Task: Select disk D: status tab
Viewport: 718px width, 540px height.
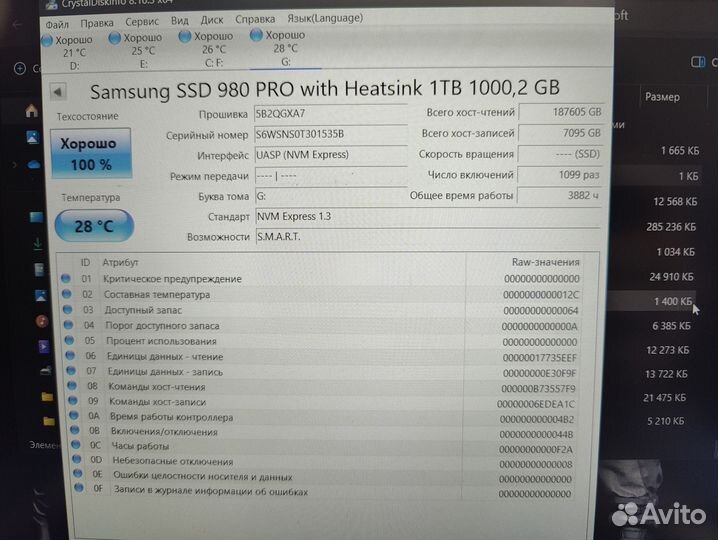Action: [x=68, y=52]
